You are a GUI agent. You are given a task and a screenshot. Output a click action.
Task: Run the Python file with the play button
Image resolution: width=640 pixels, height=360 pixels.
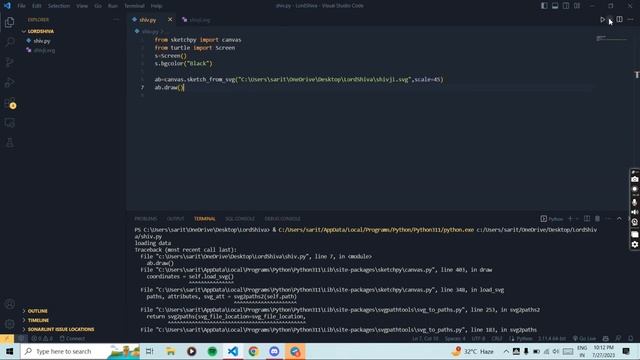point(602,20)
